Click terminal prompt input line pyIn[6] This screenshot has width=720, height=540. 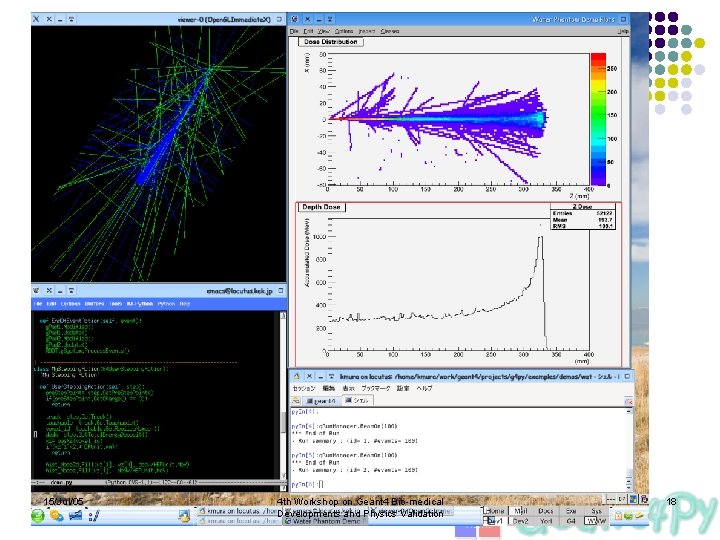click(459, 484)
